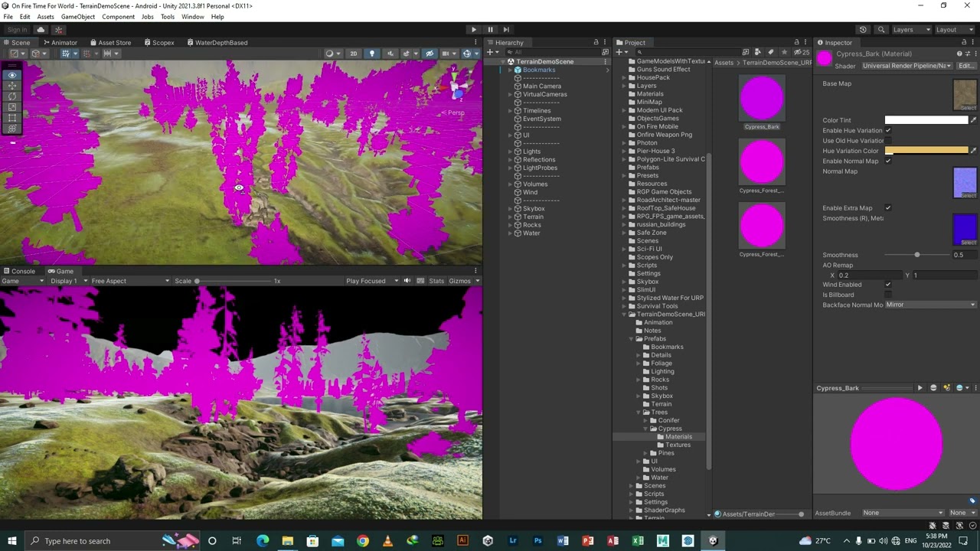Image resolution: width=980 pixels, height=551 pixels.
Task: Open Chrome from the Windows taskbar
Action: (x=363, y=541)
